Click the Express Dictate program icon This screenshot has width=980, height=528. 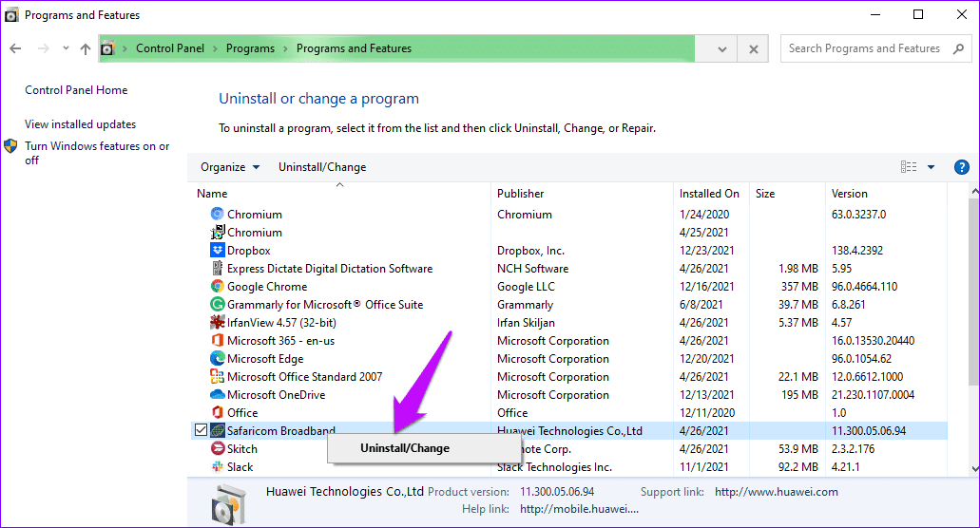coord(217,269)
